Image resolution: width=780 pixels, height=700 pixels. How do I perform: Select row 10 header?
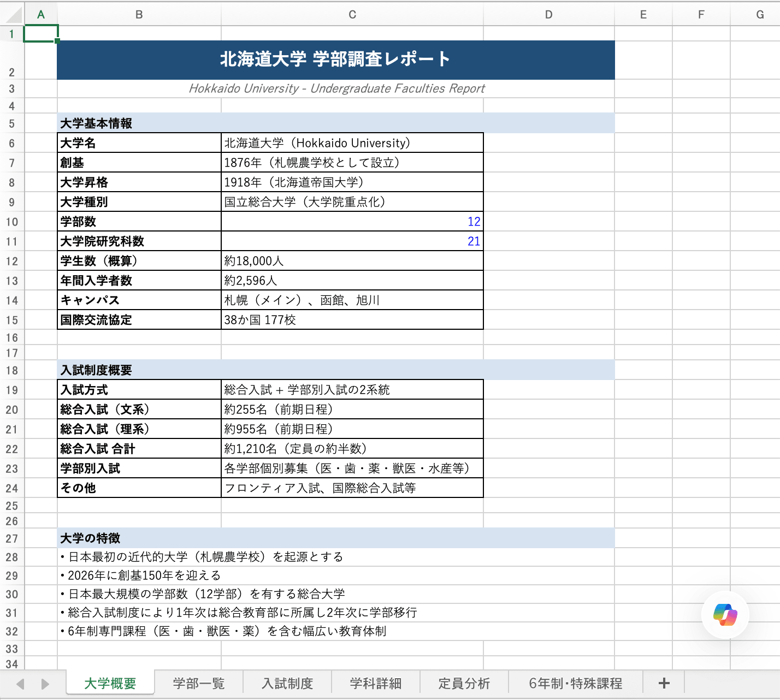coord(12,222)
